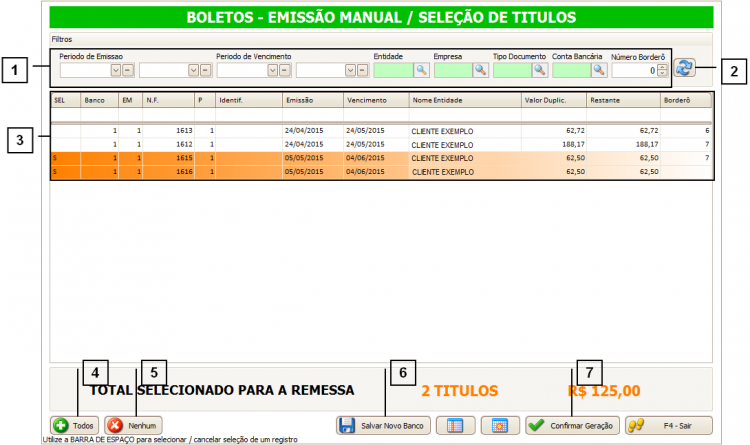Open first Período de Vencimento date dropdown
This screenshot has height=445, width=750.
tap(272, 71)
